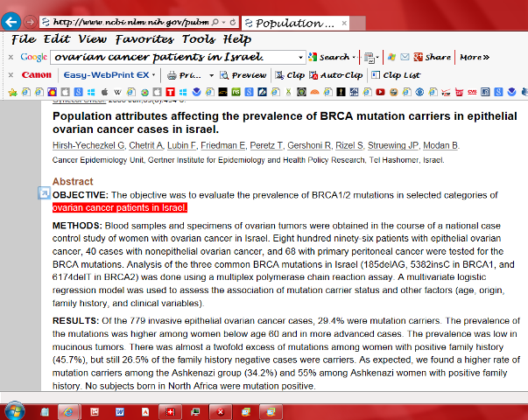The image size is (528, 420).
Task: Click in the Google toolbar search field
Action: [x=174, y=57]
